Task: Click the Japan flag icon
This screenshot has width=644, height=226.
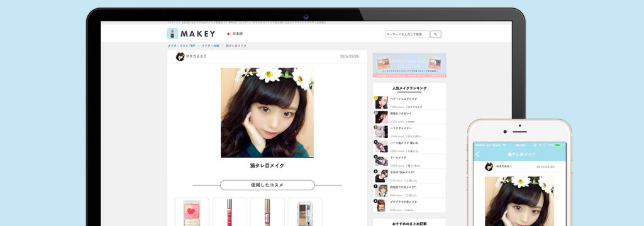Action: click(229, 34)
